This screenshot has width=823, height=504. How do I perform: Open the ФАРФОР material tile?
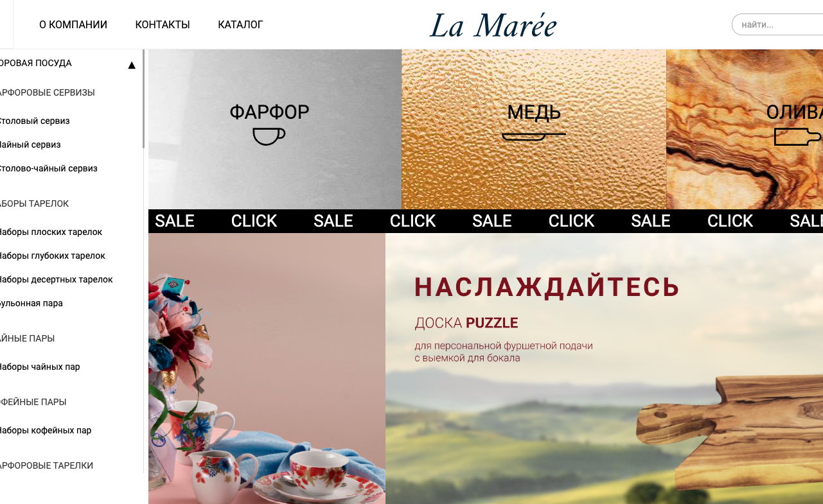coord(275,129)
